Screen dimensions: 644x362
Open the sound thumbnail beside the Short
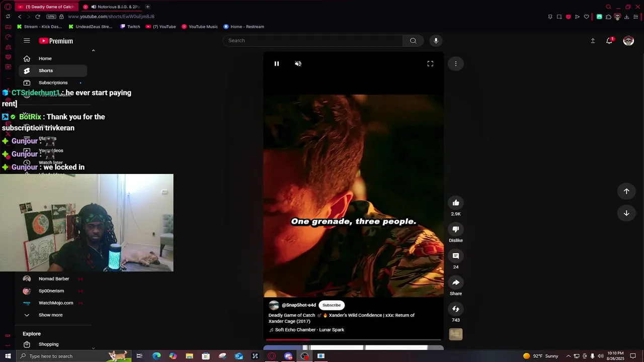point(456,334)
